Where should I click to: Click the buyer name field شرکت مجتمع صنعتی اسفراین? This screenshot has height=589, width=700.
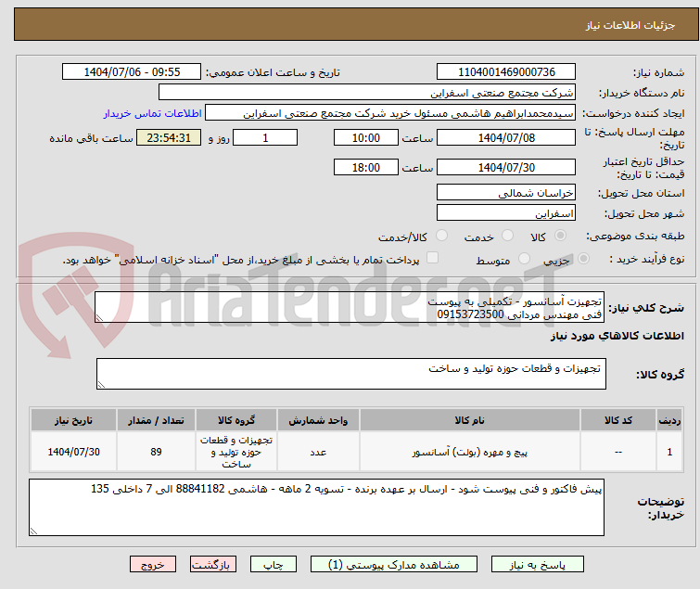[367, 93]
